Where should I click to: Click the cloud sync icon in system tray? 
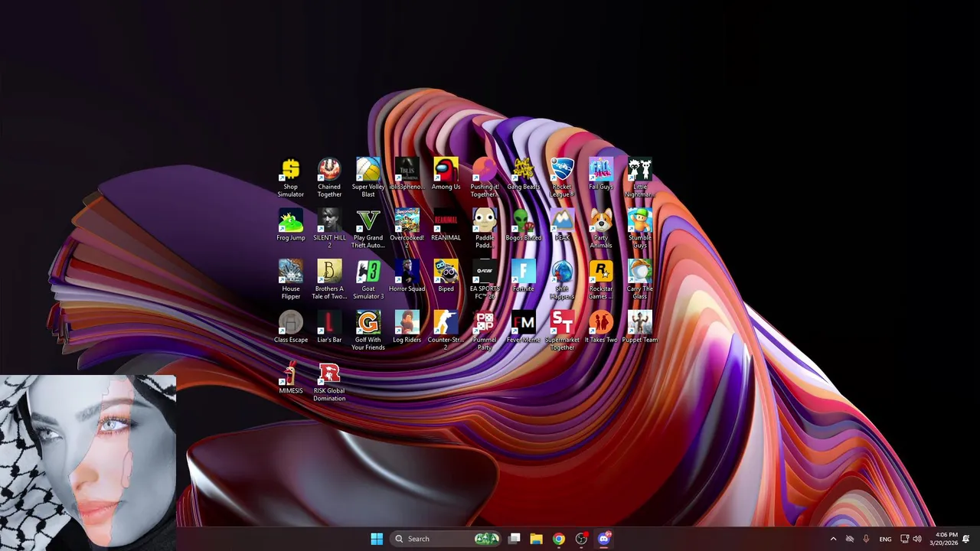849,539
